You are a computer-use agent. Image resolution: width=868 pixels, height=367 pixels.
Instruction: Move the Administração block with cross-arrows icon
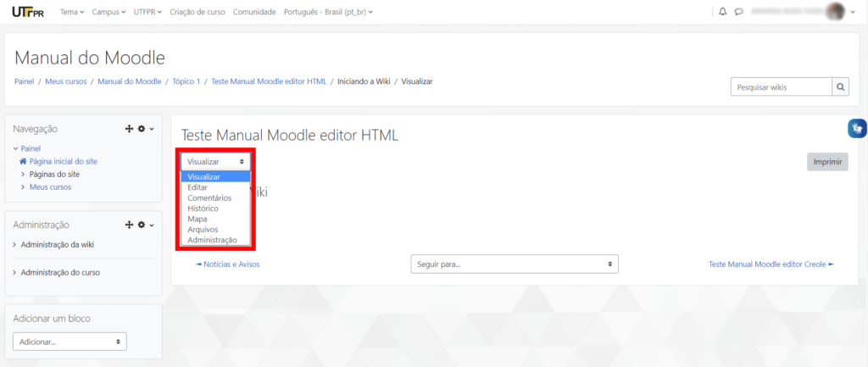tap(129, 225)
